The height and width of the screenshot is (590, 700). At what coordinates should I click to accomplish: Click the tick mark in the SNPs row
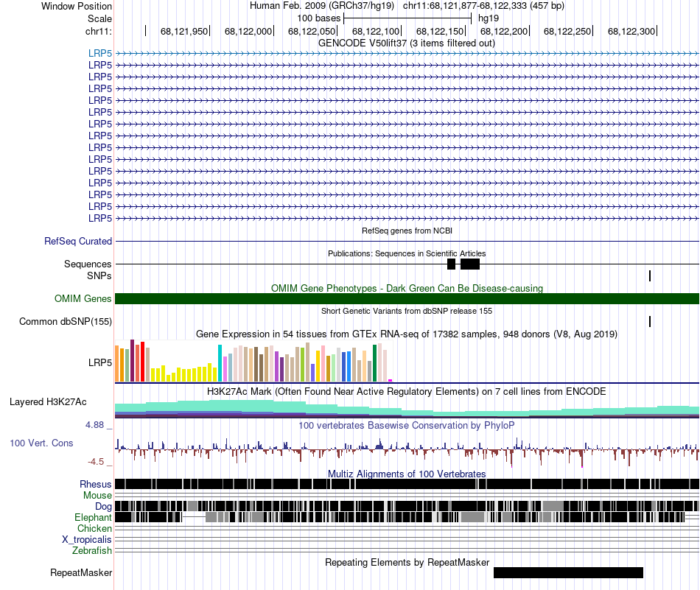coord(650,275)
